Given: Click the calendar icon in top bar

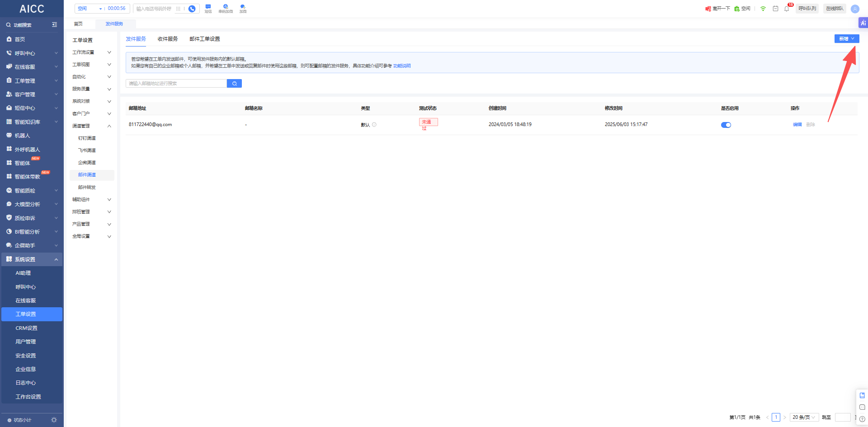Looking at the screenshot, I should (x=775, y=9).
